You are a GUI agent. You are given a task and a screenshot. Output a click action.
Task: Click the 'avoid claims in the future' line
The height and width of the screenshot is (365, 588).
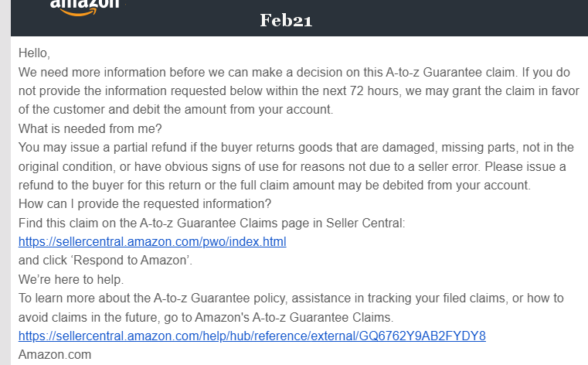pyautogui.click(x=206, y=317)
